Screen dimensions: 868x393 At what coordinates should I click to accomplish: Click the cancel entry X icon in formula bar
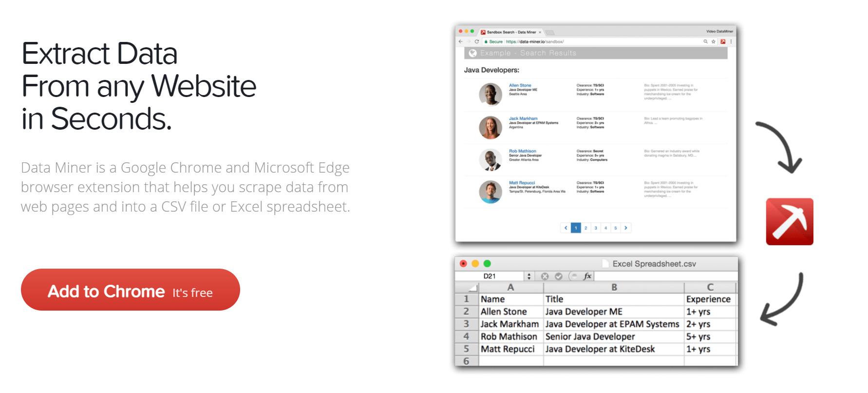545,276
